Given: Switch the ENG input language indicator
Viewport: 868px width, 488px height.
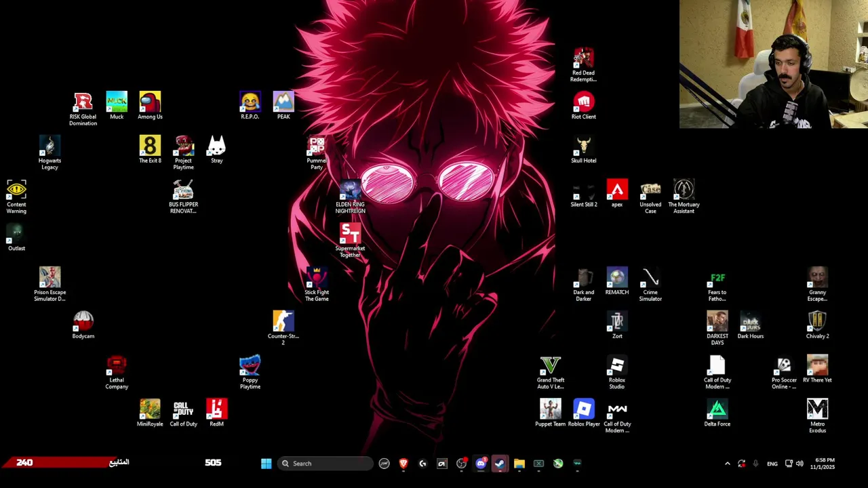Looking at the screenshot, I should 772,464.
